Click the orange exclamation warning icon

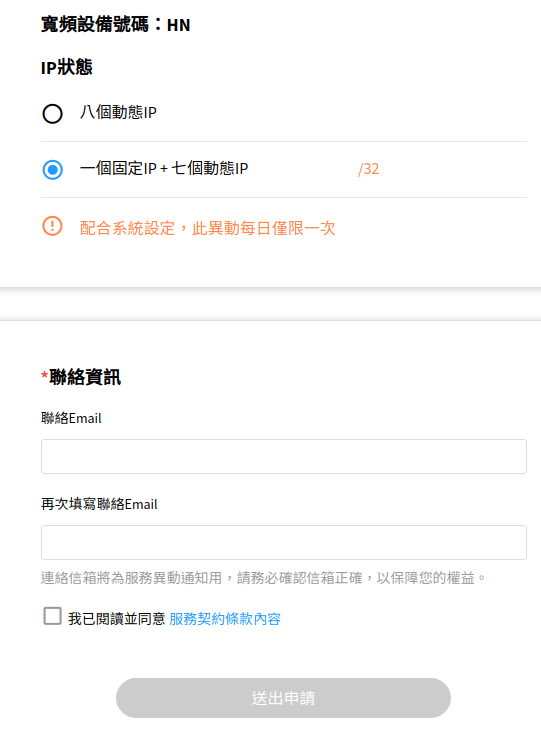tap(52, 226)
